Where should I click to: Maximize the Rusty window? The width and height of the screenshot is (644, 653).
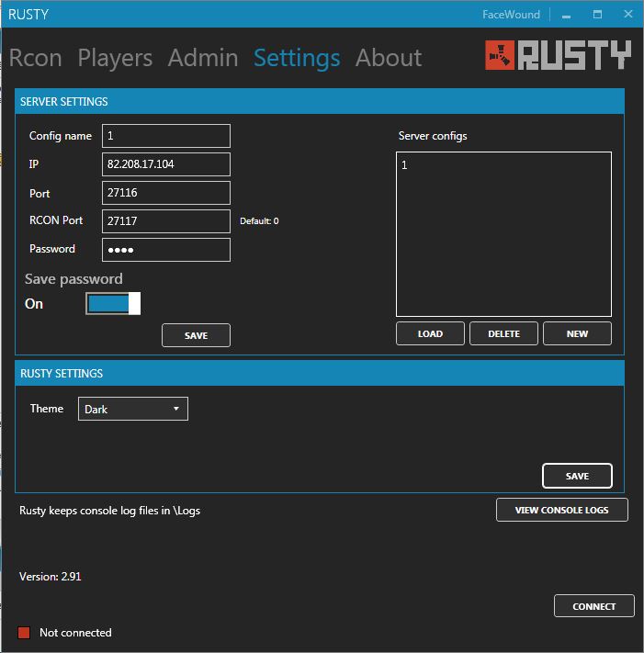(597, 15)
